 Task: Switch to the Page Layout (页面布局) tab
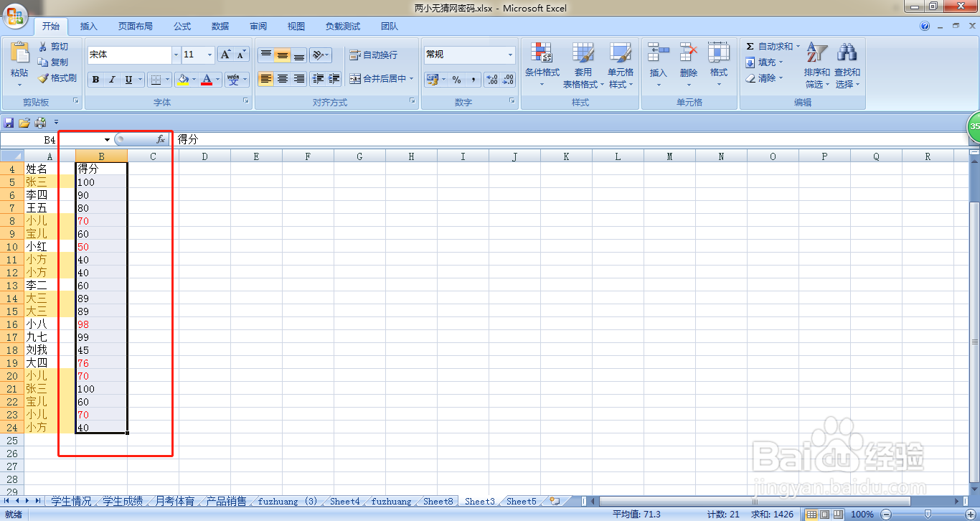coord(136,27)
